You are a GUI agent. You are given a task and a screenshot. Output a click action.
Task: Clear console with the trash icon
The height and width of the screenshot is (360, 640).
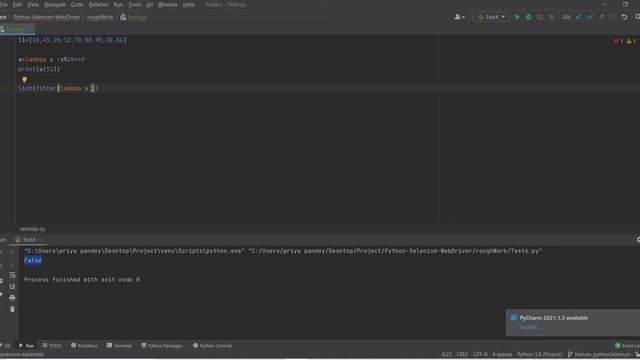12,309
